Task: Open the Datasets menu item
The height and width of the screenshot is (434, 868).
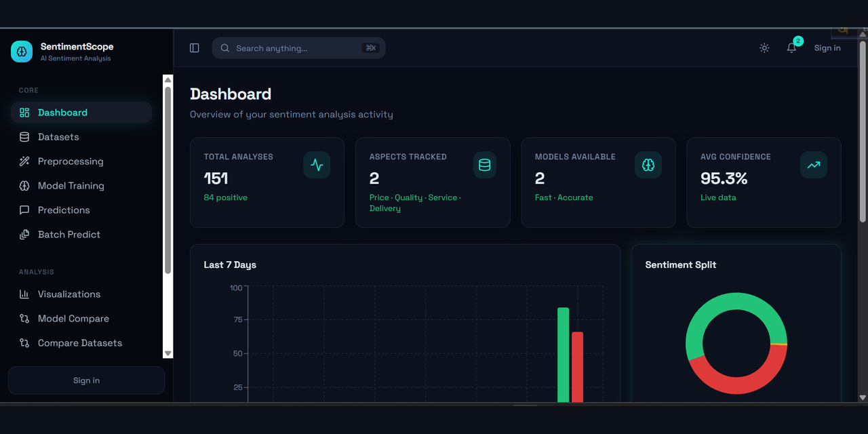Action: [x=81, y=137]
